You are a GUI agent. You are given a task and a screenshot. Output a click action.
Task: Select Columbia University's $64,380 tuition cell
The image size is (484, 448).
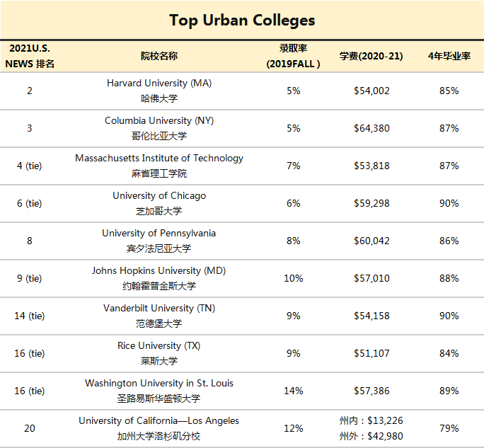[371, 128]
